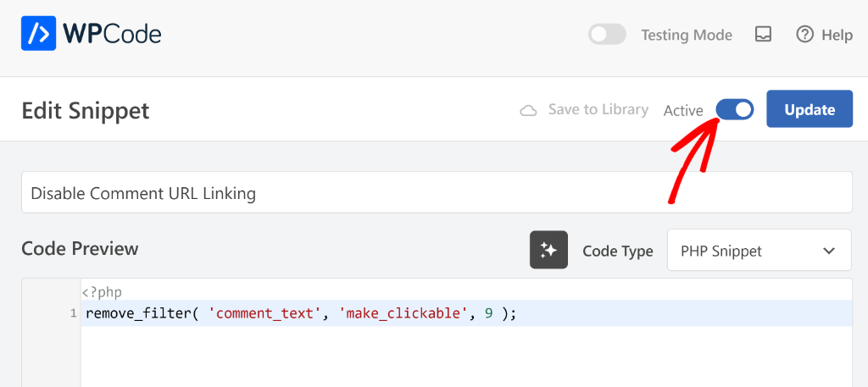Click 'make_clickable' string in code

(x=404, y=314)
